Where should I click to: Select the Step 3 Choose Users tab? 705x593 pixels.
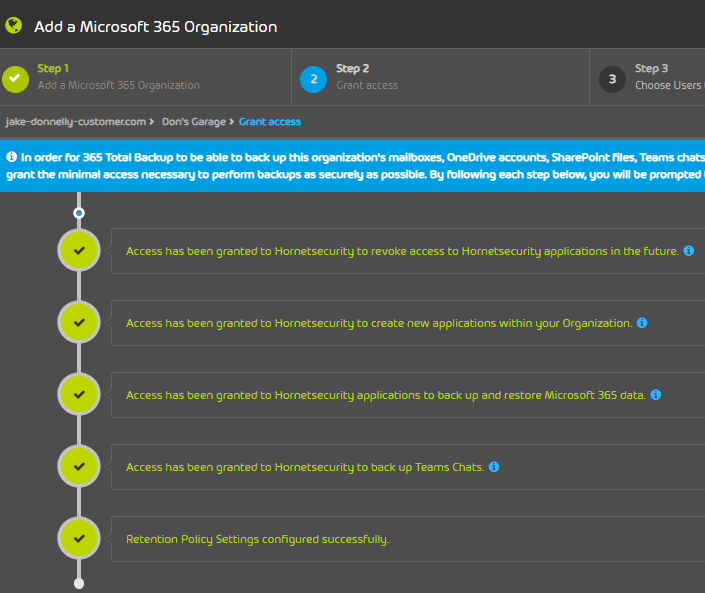tap(647, 77)
